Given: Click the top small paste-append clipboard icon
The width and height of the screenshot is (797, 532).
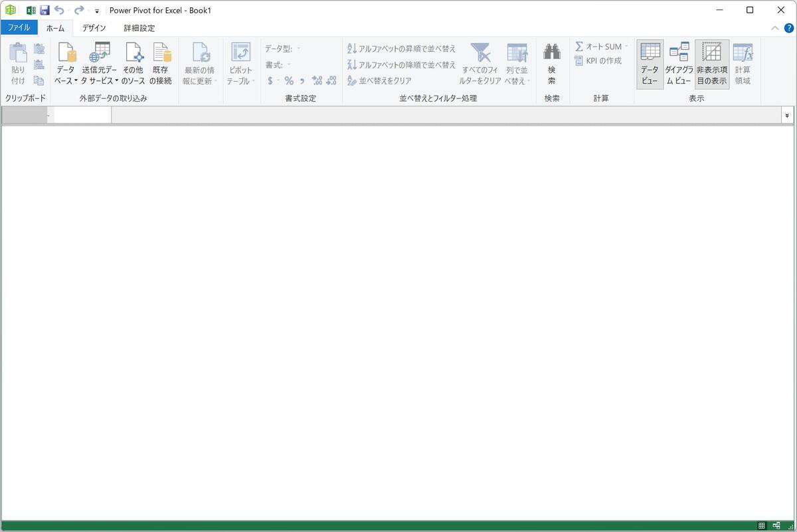Looking at the screenshot, I should point(39,49).
